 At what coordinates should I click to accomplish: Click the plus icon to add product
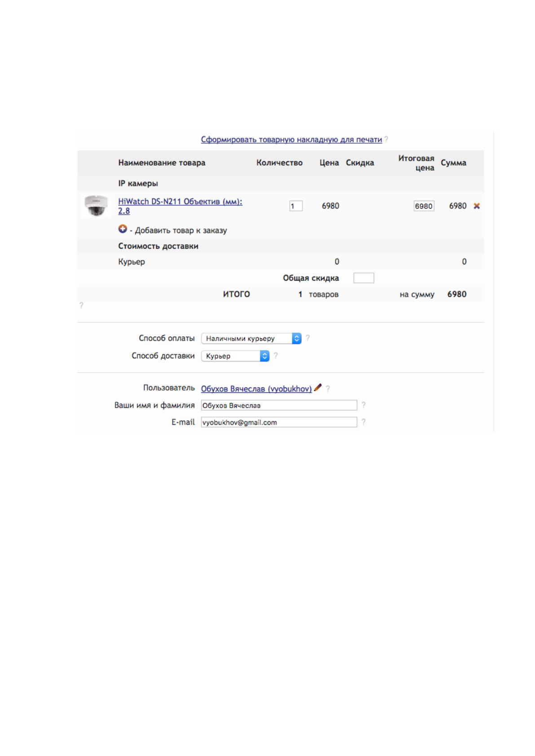pyautogui.click(x=123, y=229)
